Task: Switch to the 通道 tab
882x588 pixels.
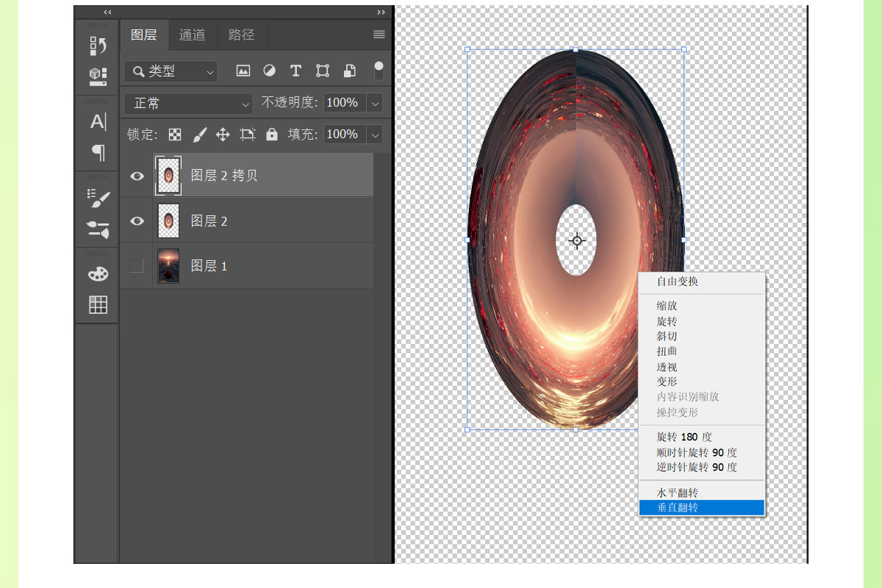Action: [x=192, y=35]
